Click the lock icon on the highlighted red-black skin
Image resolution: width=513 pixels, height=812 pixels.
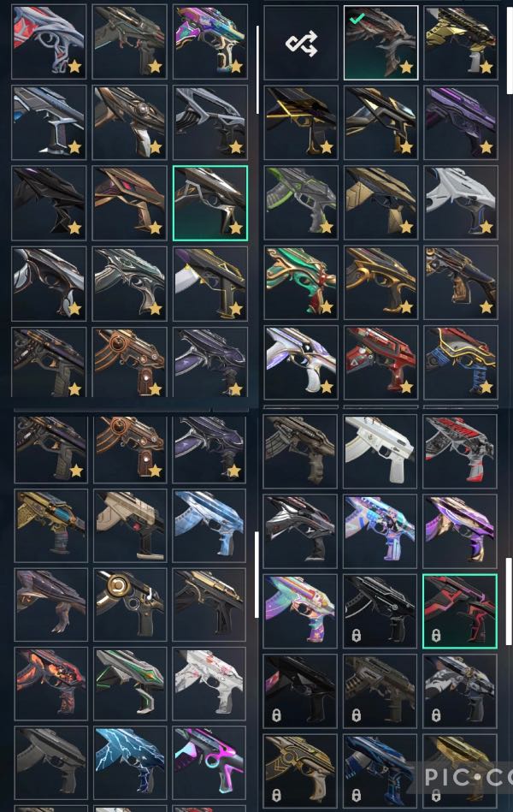tap(436, 635)
